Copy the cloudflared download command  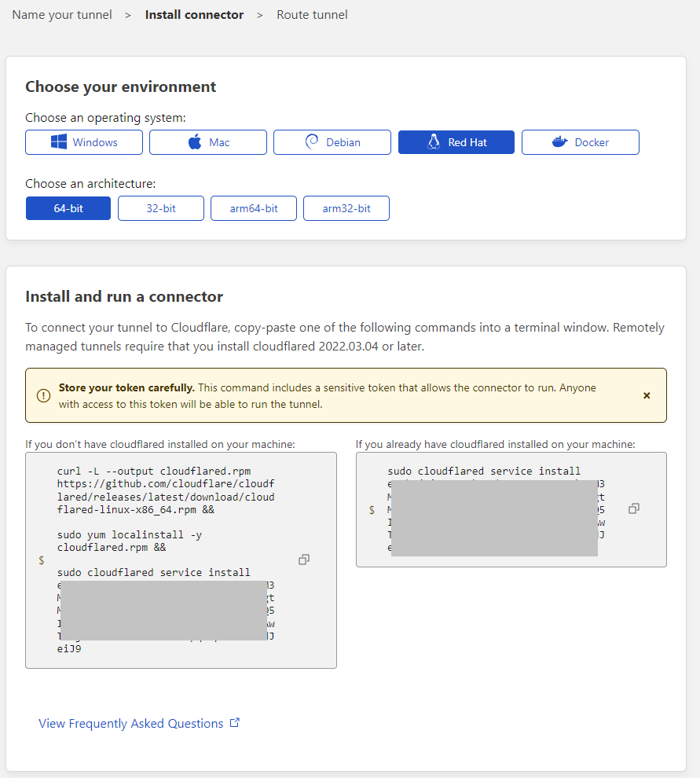(303, 559)
